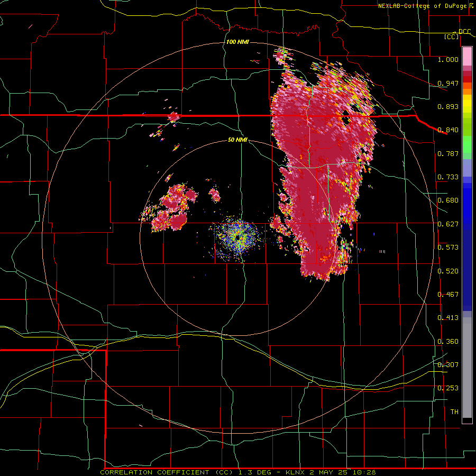Click the 100 NMI range ring label

click(237, 42)
